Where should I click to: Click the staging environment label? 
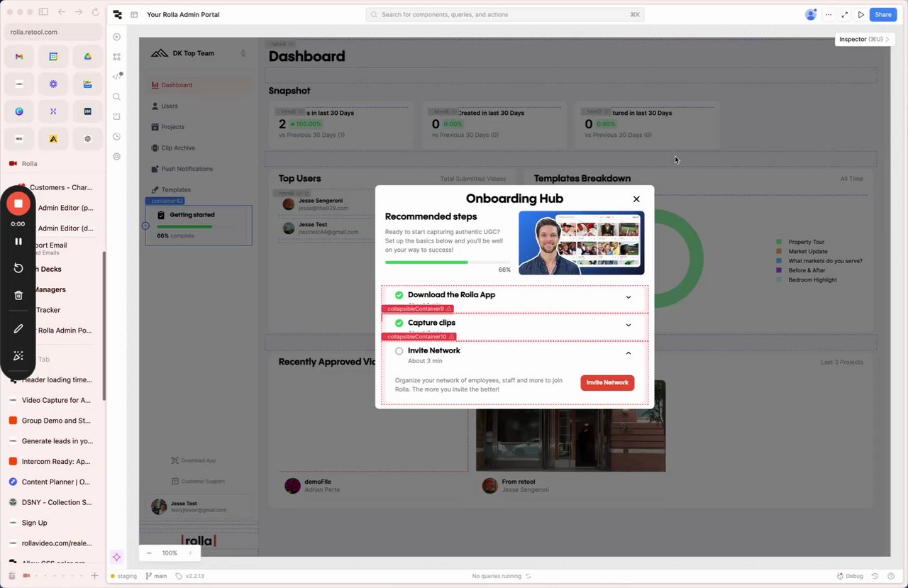click(x=123, y=576)
